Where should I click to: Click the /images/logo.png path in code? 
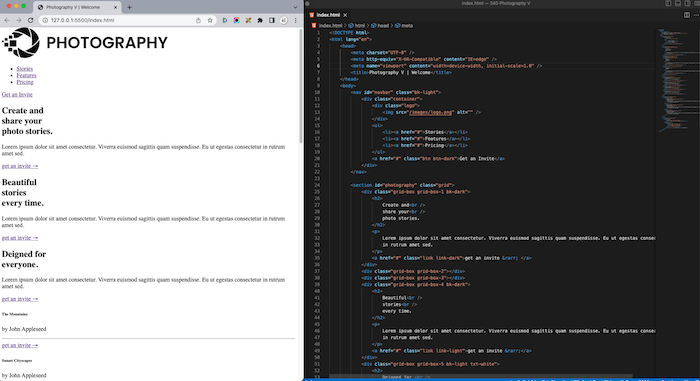tap(431, 112)
